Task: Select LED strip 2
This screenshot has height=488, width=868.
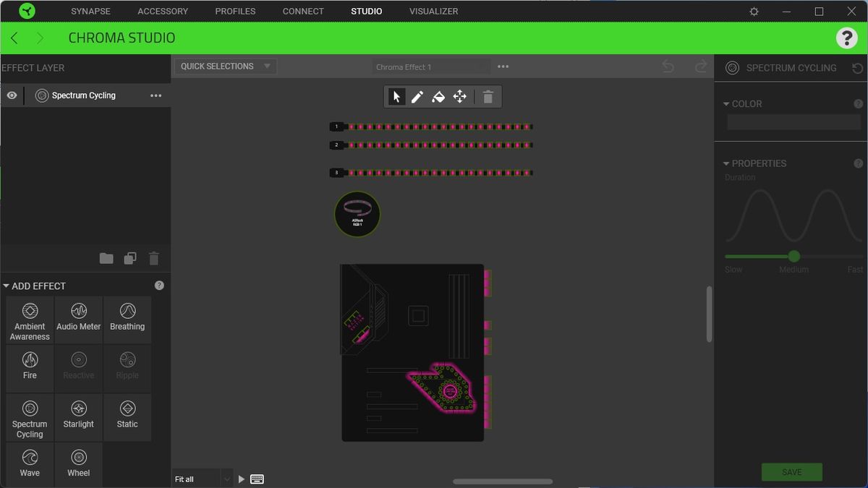Action: click(x=431, y=145)
